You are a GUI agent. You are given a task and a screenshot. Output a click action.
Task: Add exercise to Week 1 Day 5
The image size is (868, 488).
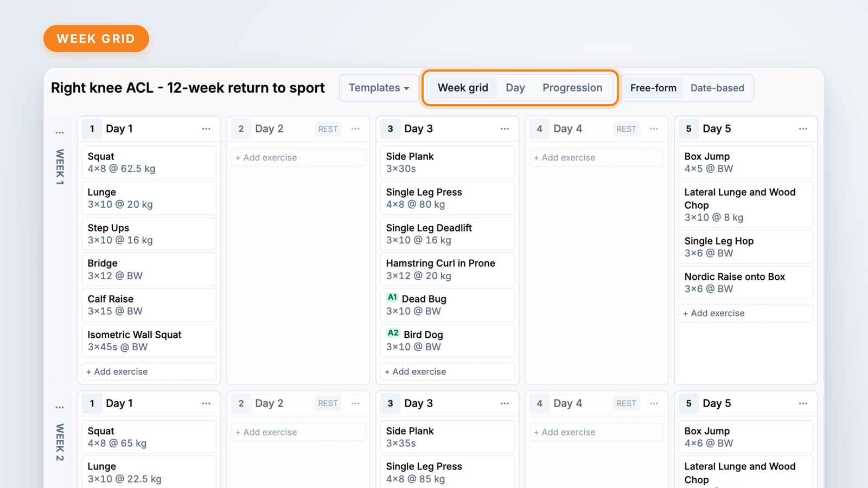746,313
